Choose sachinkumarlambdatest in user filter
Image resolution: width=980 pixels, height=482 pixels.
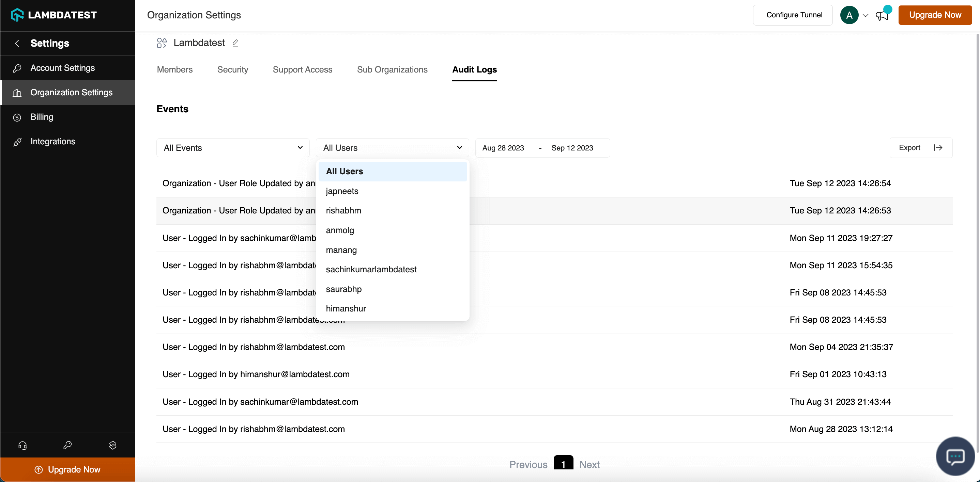coord(371,270)
